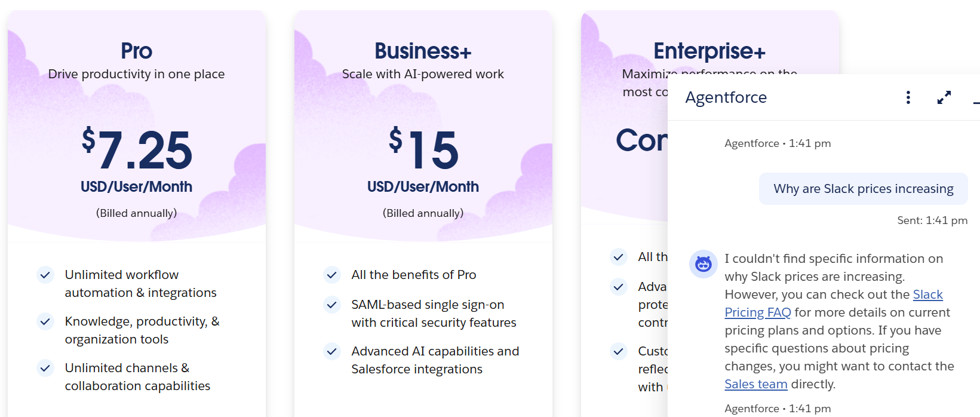
Task: Click the Enterprise+ plan title
Action: tap(709, 51)
